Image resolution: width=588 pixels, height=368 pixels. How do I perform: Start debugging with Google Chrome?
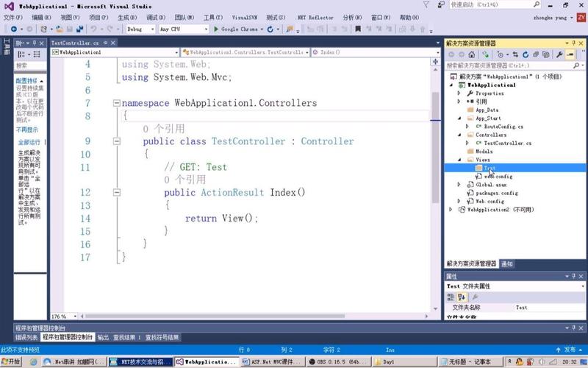pyautogui.click(x=235, y=29)
